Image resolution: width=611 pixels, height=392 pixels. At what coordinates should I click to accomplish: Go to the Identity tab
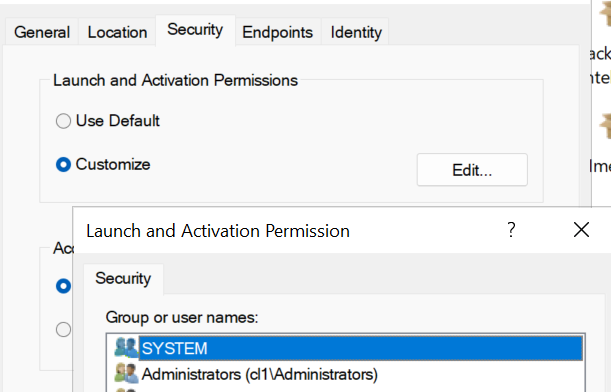point(356,32)
